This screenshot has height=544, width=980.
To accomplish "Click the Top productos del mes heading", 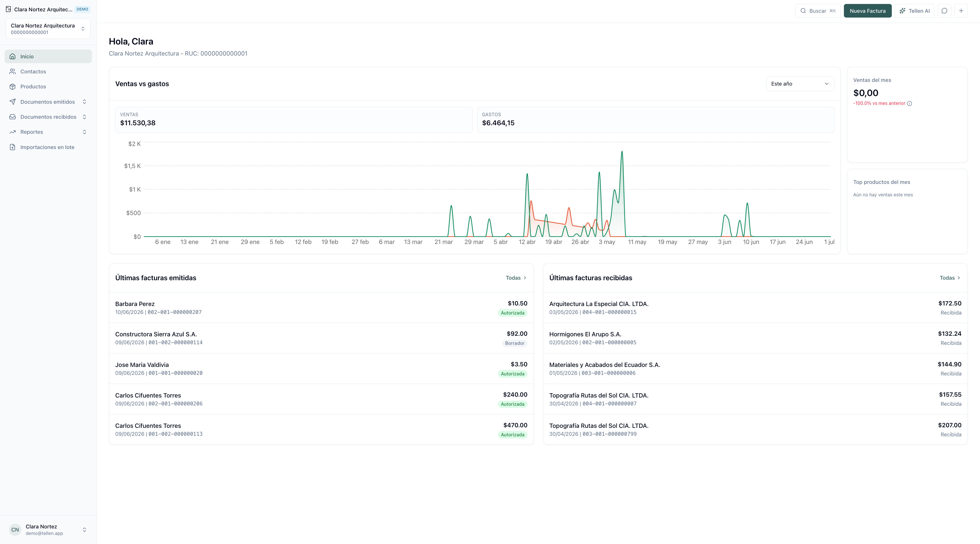I will [x=882, y=182].
